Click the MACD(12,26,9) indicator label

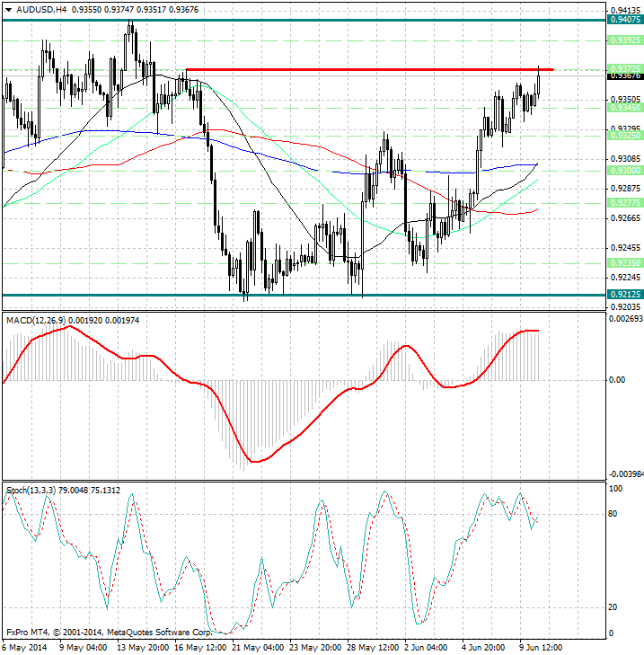(36, 320)
